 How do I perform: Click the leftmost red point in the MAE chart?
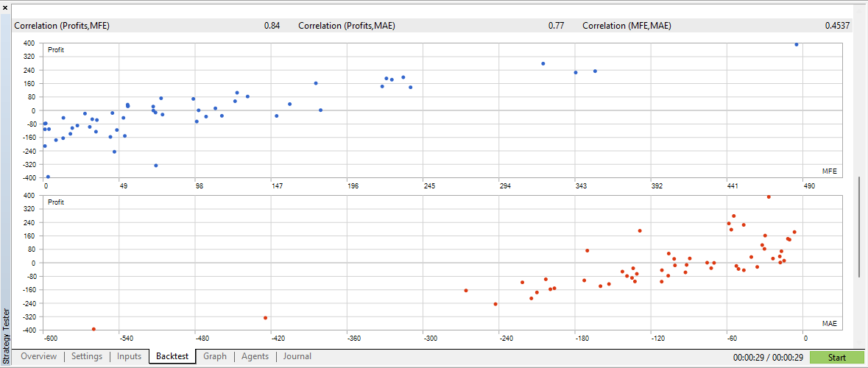pyautogui.click(x=93, y=329)
